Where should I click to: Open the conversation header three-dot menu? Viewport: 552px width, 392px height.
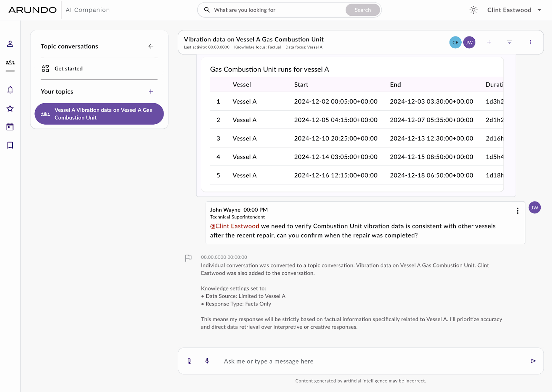click(x=530, y=42)
